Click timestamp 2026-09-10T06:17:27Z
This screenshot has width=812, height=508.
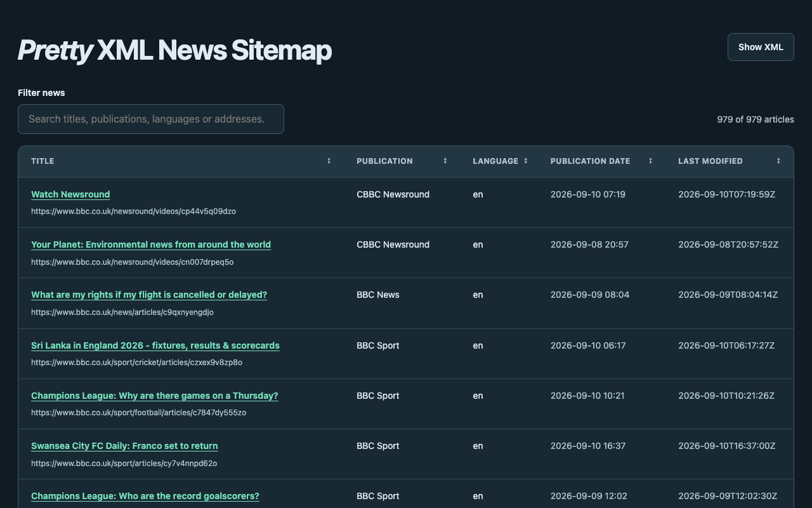coord(726,345)
